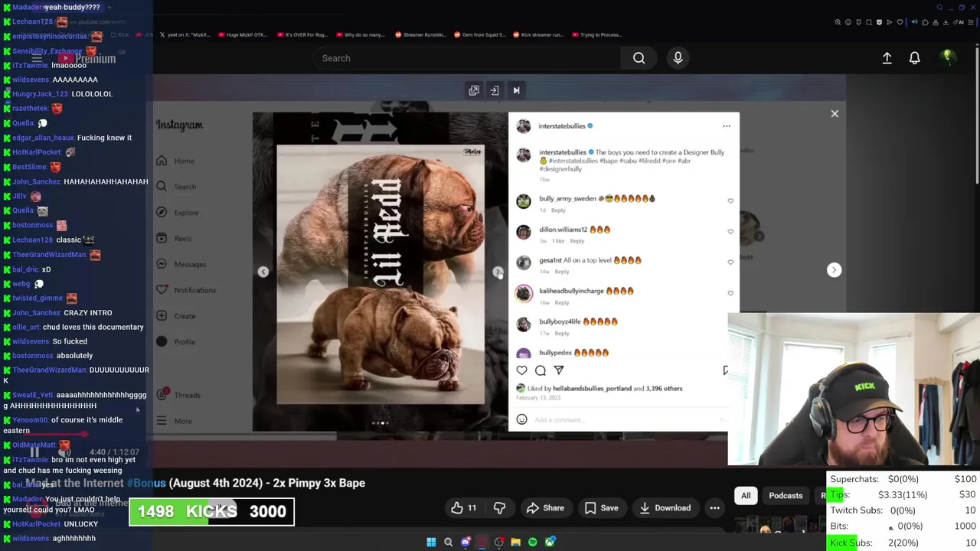Screen dimensions: 980x551
Task: Select the Podcasts filter chip
Action: (786, 496)
